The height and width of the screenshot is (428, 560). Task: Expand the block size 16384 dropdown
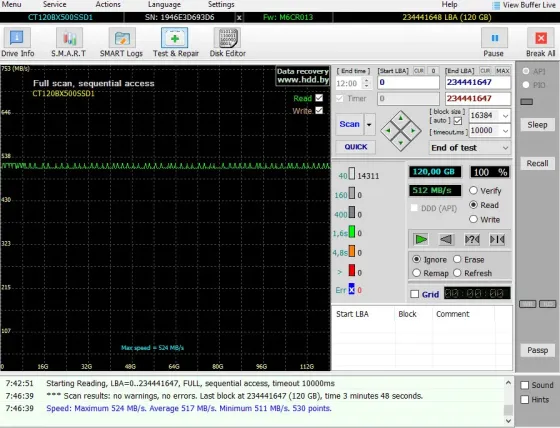pyautogui.click(x=505, y=116)
